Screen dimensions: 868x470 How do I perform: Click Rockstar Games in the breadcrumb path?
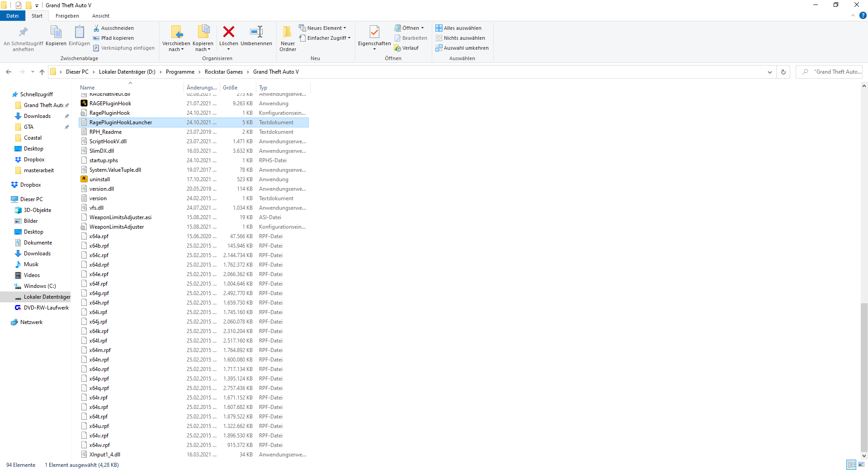click(x=223, y=72)
